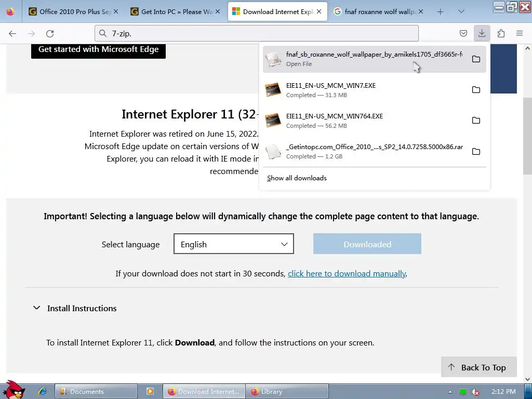
Task: Expand the list all tabs chevron
Action: tap(461, 11)
